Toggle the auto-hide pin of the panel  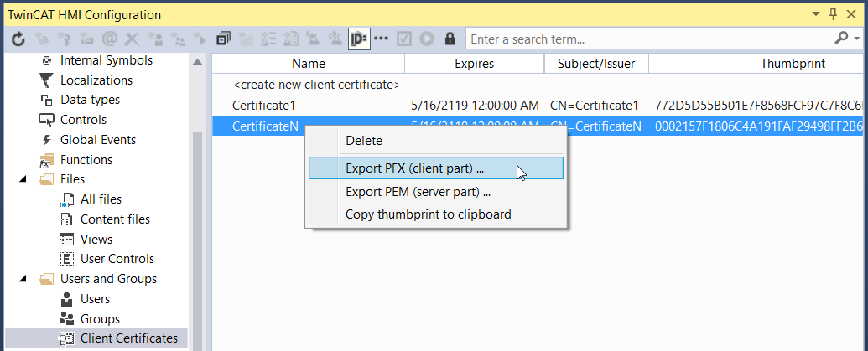(833, 14)
